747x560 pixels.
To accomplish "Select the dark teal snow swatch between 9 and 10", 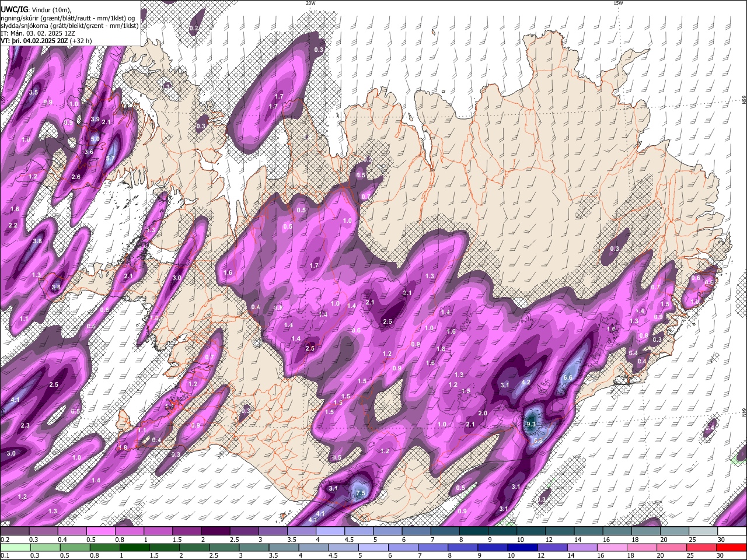I will pyautogui.click(x=502, y=531).
